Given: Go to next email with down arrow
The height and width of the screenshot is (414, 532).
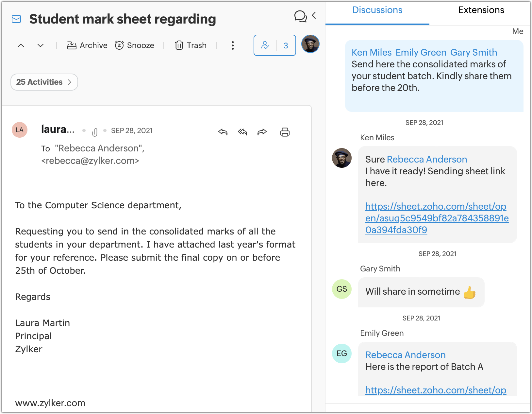Looking at the screenshot, I should (x=41, y=45).
